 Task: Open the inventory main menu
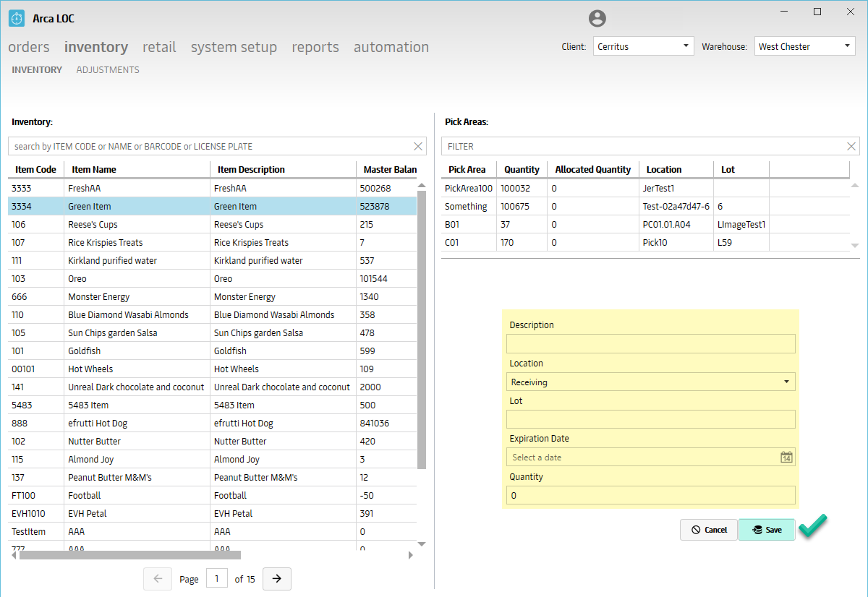pos(96,47)
